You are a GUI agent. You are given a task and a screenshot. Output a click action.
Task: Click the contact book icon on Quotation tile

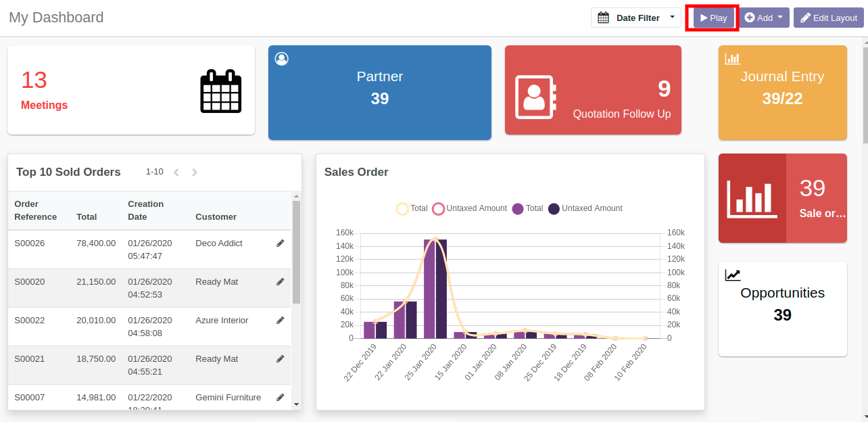click(535, 97)
